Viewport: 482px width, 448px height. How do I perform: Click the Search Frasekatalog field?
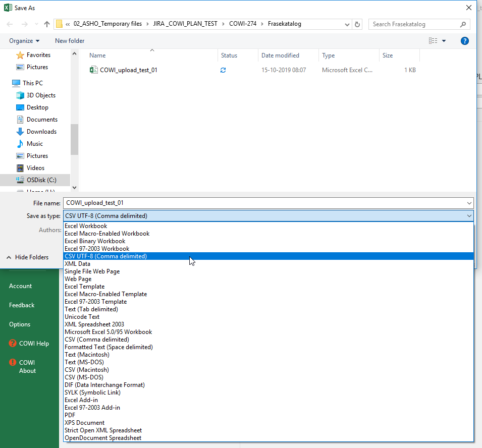(414, 24)
